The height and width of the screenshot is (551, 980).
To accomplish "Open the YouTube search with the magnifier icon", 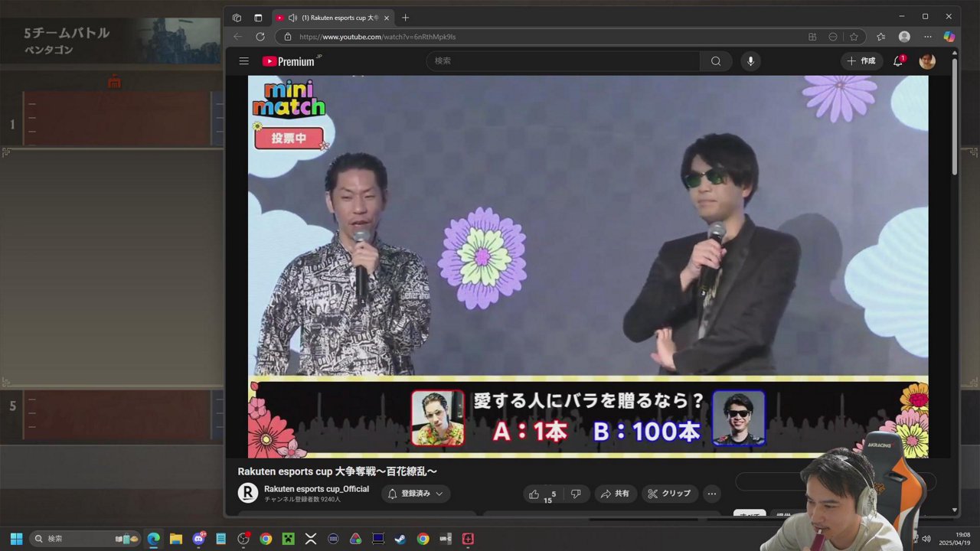I will point(714,60).
